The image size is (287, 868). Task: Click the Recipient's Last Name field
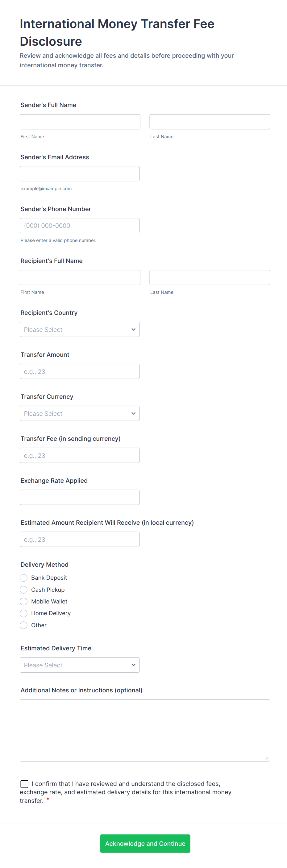tap(210, 277)
